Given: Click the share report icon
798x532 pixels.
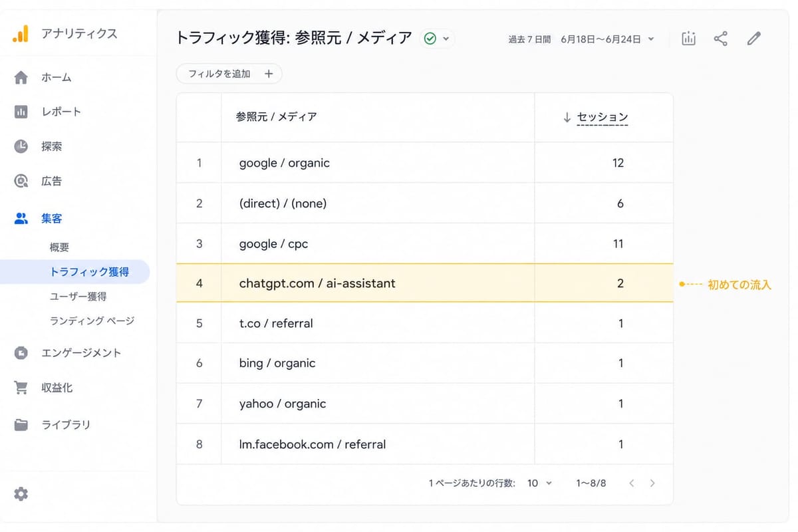Looking at the screenshot, I should coord(720,39).
